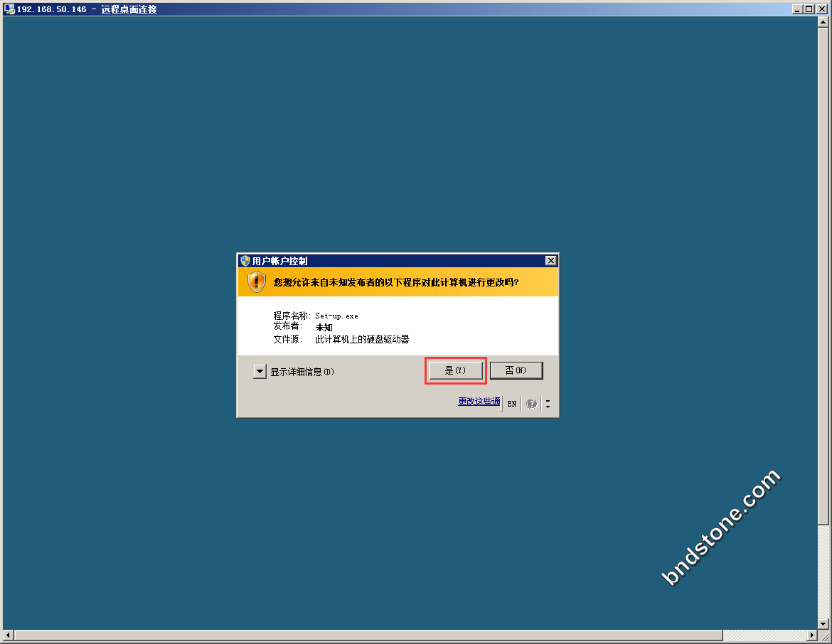Maximize the remote desktop connection window
Viewport: 832px width, 644px height.
(809, 9)
